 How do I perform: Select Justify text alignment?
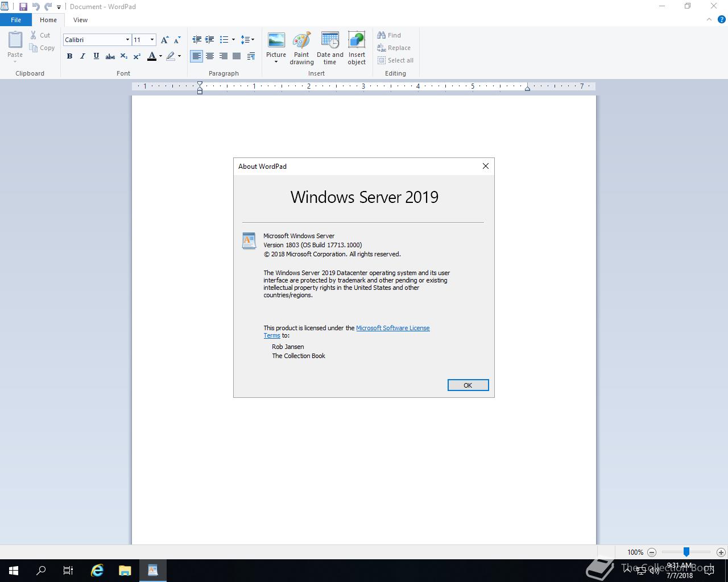[x=237, y=56]
